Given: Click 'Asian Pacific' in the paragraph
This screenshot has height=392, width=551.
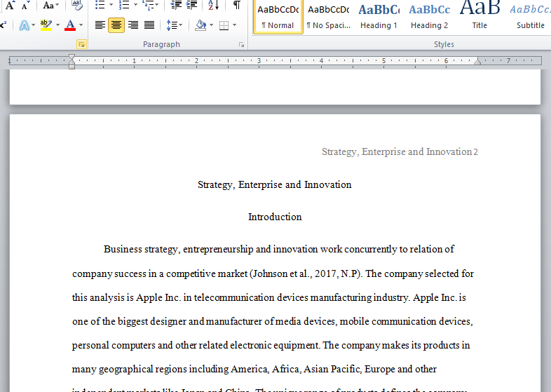Looking at the screenshot, I should 332,369.
